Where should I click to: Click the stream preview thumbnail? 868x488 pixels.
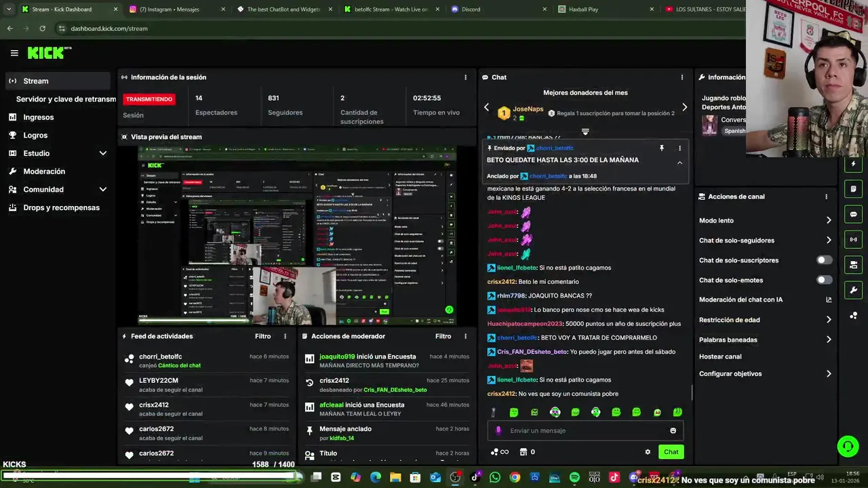pos(297,236)
